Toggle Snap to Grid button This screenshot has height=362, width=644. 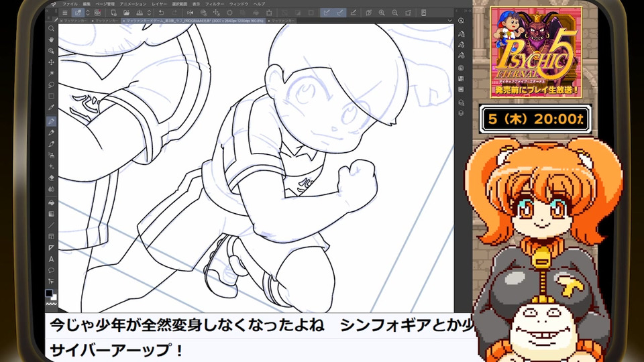[354, 13]
